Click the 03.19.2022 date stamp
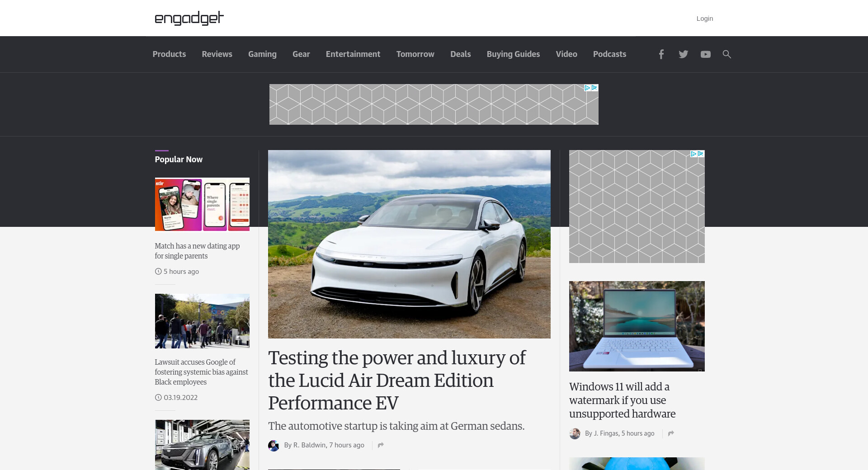Screen dimensions: 868x470 (x=180, y=398)
